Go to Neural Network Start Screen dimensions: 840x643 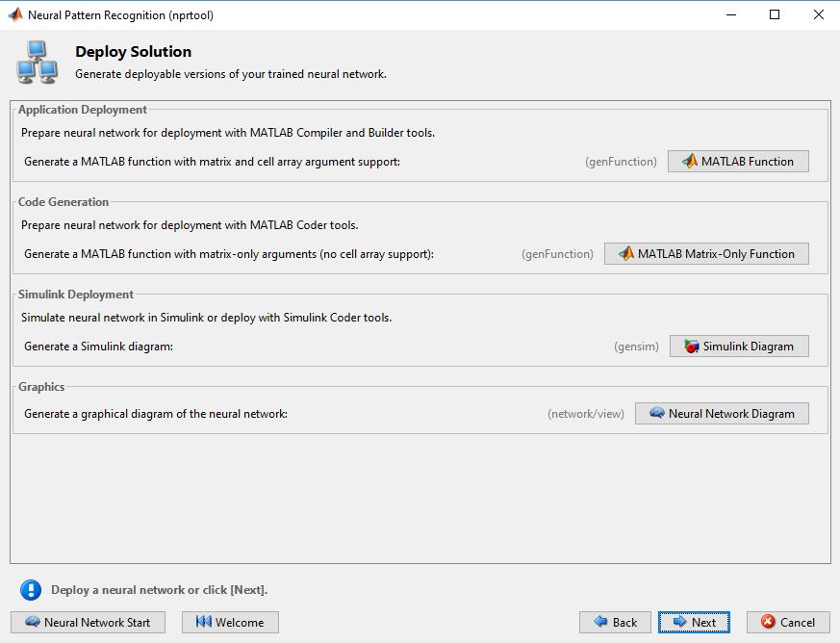pos(88,622)
